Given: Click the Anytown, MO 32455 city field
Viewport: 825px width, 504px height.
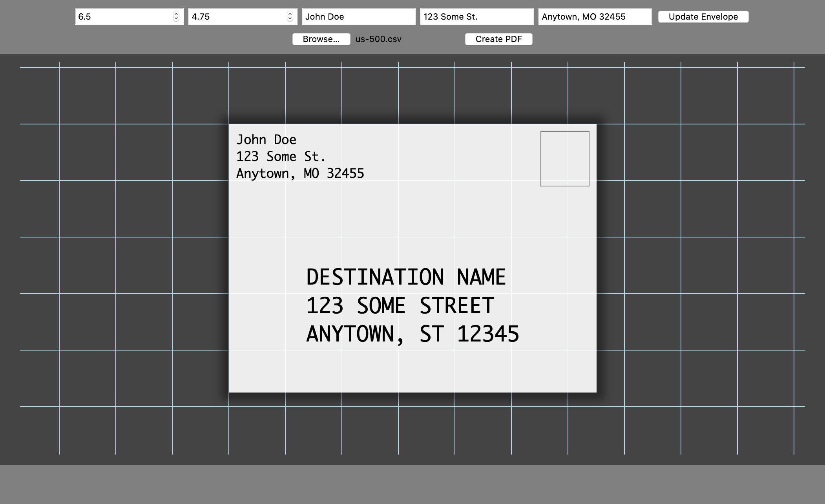Looking at the screenshot, I should (x=596, y=16).
